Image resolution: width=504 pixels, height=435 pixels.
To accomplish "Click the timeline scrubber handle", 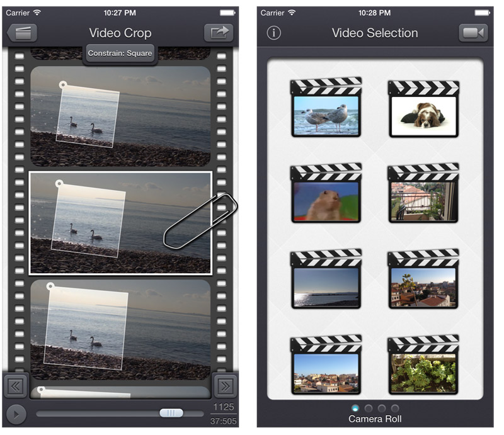I will (x=171, y=413).
